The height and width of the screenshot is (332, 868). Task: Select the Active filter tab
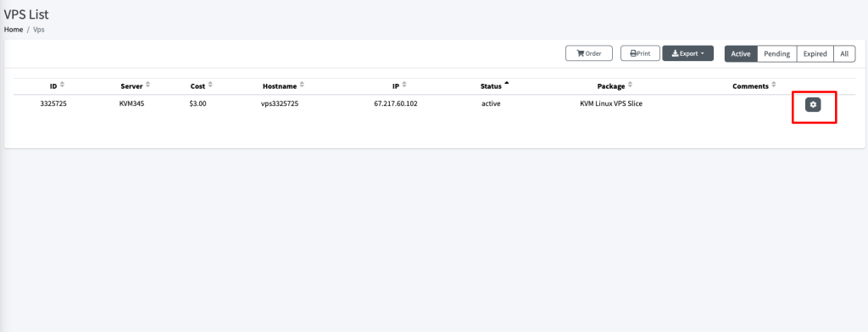(741, 53)
